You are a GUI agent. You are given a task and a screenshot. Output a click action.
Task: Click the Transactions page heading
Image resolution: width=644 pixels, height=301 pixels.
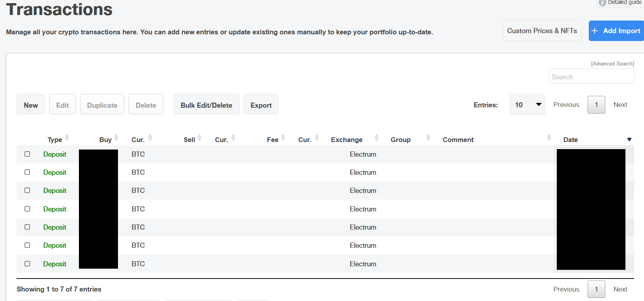59,9
